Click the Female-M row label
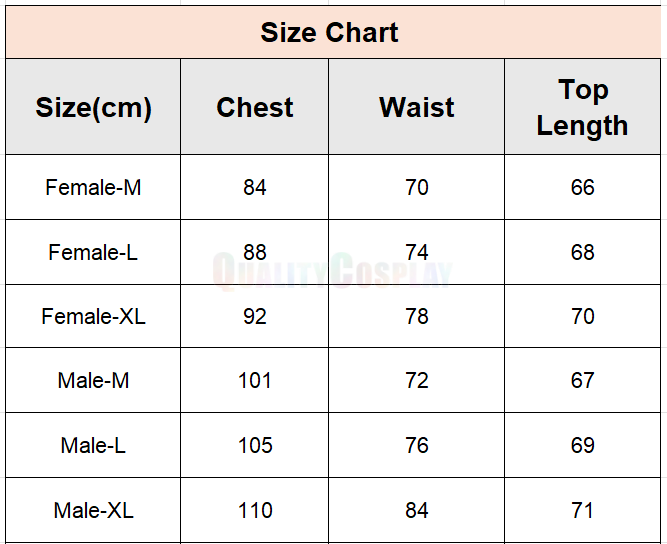 point(93,187)
